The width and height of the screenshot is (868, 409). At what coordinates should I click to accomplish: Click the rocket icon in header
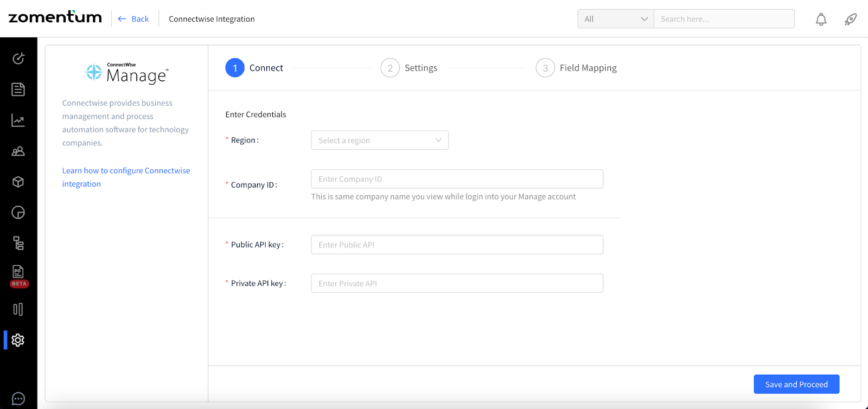851,20
